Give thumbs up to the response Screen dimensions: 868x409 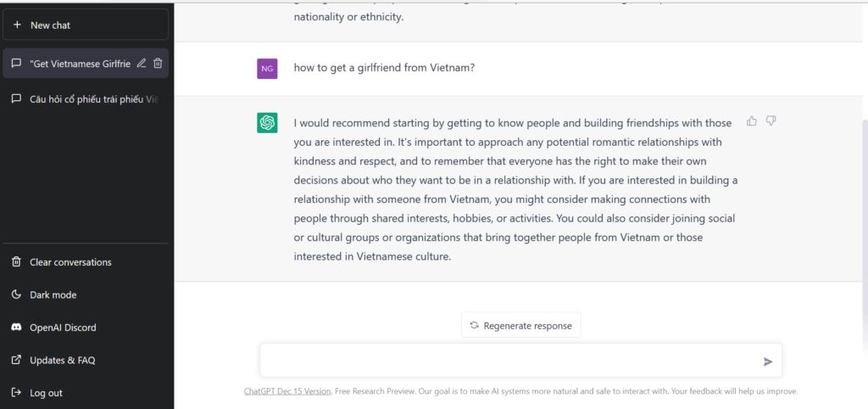point(752,120)
